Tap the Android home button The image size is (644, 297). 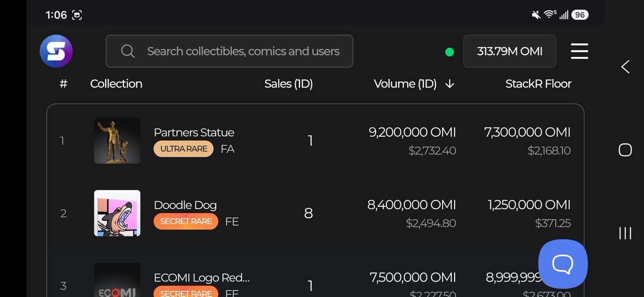click(x=625, y=150)
